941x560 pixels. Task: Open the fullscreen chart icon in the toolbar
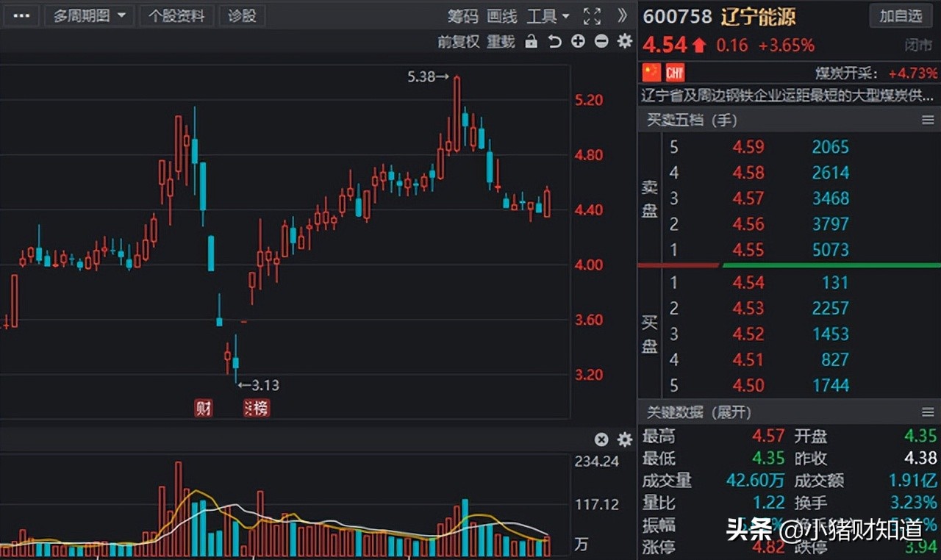(x=592, y=15)
